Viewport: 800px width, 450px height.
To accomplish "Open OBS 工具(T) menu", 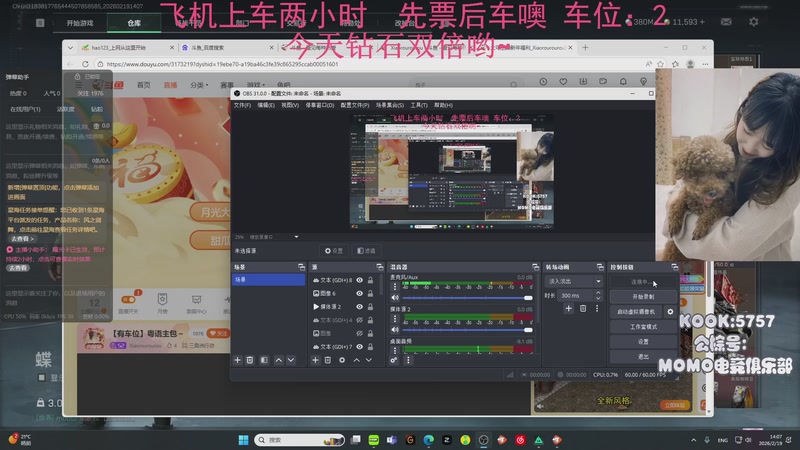I will pyautogui.click(x=419, y=105).
